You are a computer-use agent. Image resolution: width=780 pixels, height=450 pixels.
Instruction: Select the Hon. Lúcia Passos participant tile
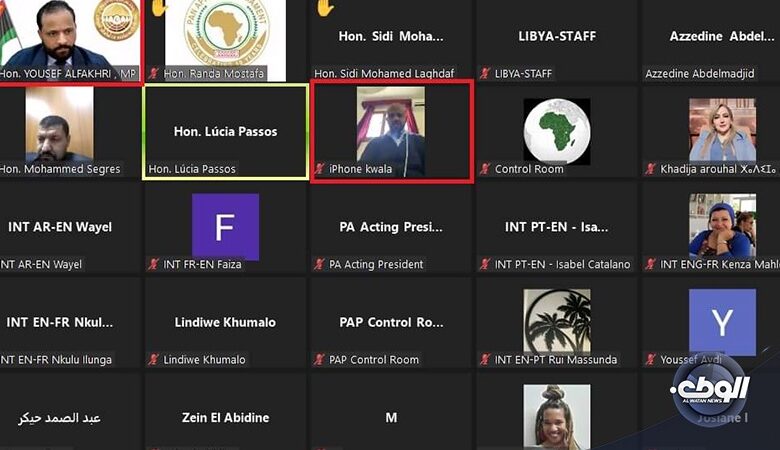[x=225, y=132]
